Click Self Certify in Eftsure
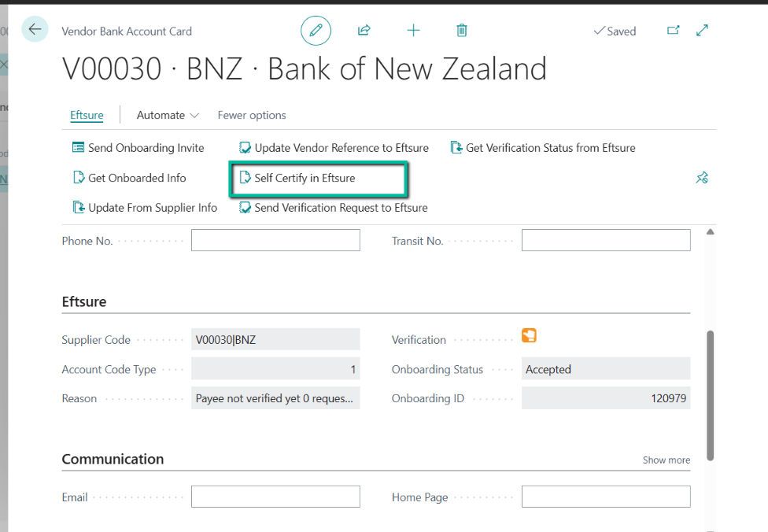 [x=297, y=178]
